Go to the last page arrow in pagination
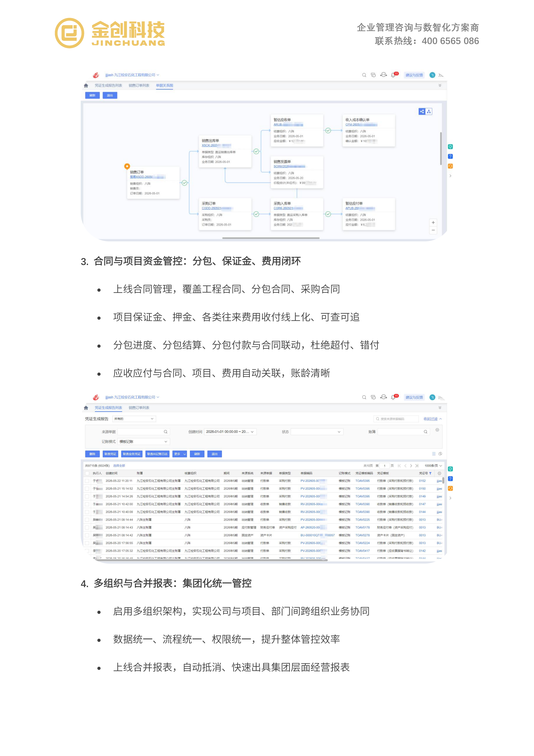Screen dimensions: 534x756 pos(417,466)
